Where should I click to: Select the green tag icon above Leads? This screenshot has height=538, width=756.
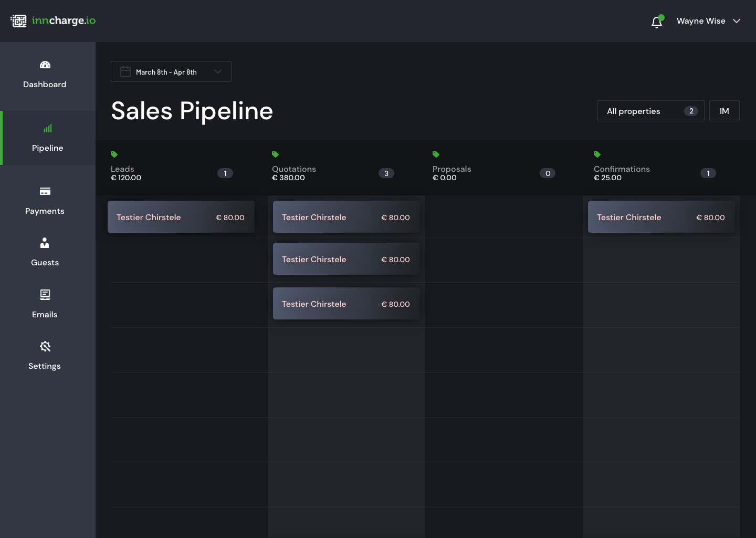click(114, 154)
